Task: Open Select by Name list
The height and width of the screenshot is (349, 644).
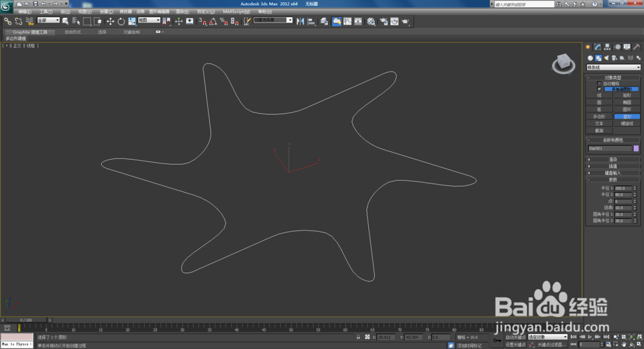Action: (x=76, y=21)
